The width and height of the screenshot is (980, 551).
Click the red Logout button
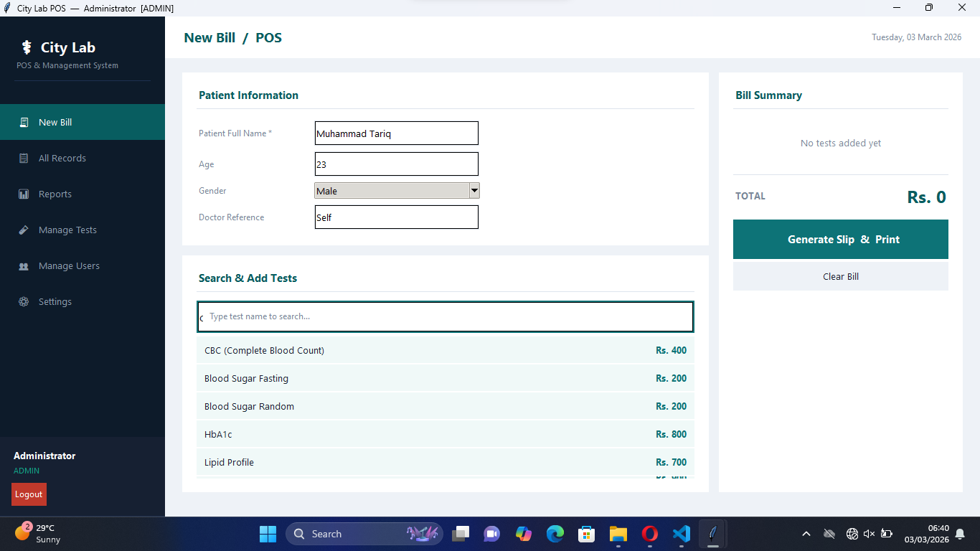coord(29,494)
